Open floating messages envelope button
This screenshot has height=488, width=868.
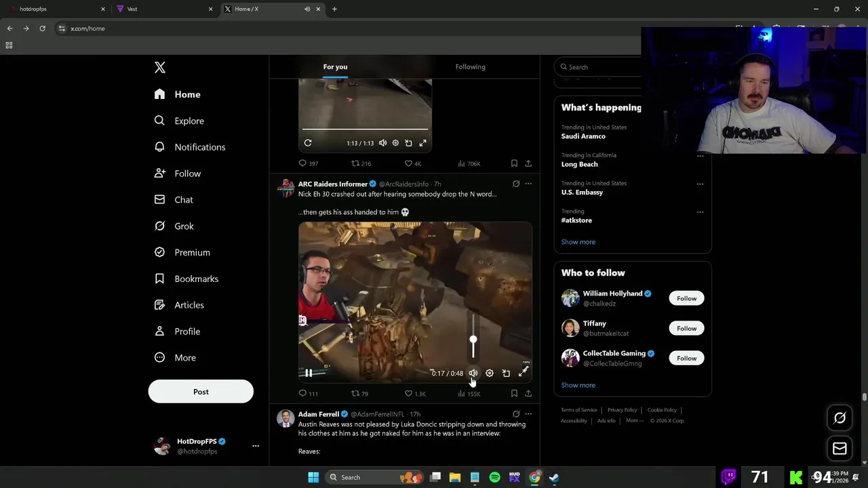(x=840, y=449)
